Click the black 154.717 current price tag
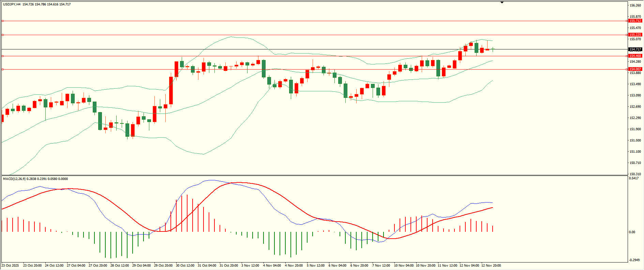Screen dimensions: 644x270 click(635, 49)
